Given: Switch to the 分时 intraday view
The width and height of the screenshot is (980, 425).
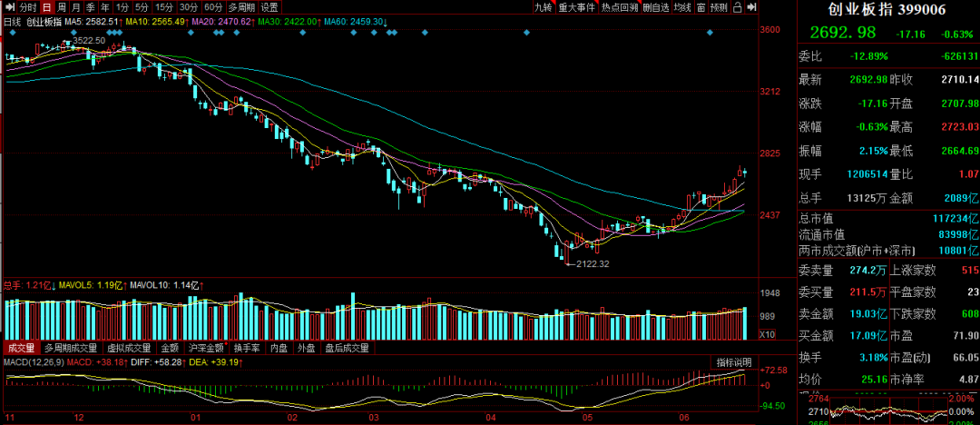Looking at the screenshot, I should pyautogui.click(x=27, y=7).
